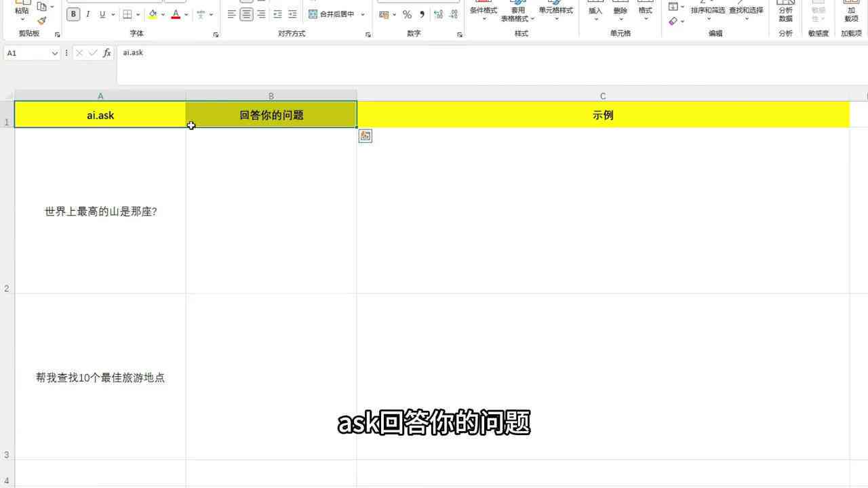This screenshot has height=488, width=868.
Task: Open Insert (插入) cells menu
Action: point(595,11)
